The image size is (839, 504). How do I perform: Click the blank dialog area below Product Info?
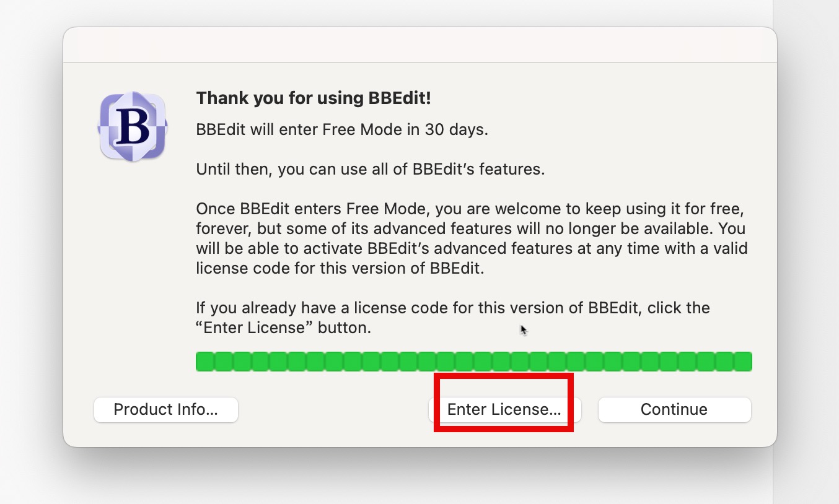(165, 435)
